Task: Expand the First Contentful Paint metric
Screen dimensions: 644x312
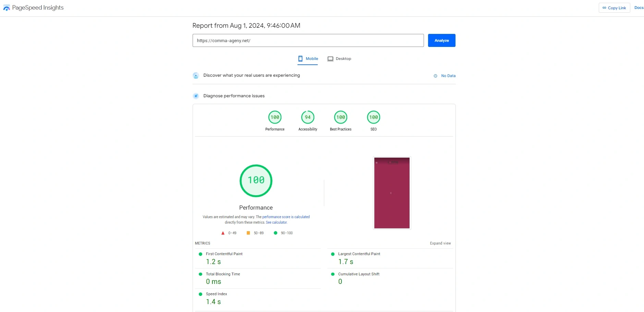Action: tap(224, 254)
